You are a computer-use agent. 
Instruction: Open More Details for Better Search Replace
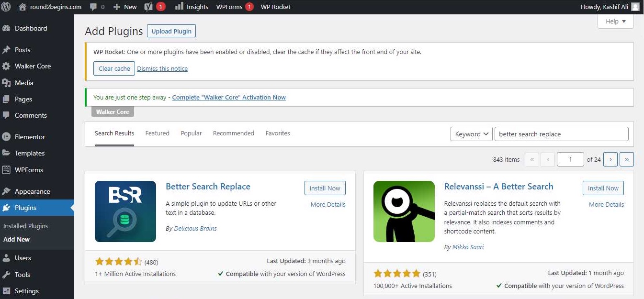tap(328, 204)
